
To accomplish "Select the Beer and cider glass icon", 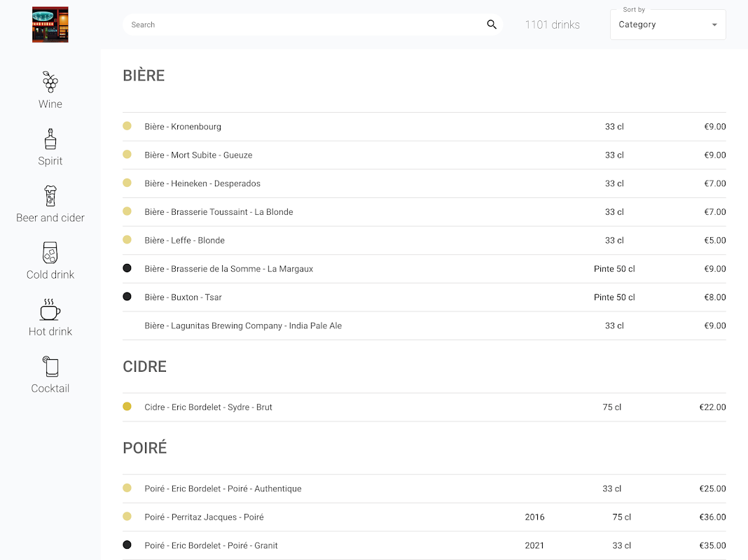I will 50,196.
